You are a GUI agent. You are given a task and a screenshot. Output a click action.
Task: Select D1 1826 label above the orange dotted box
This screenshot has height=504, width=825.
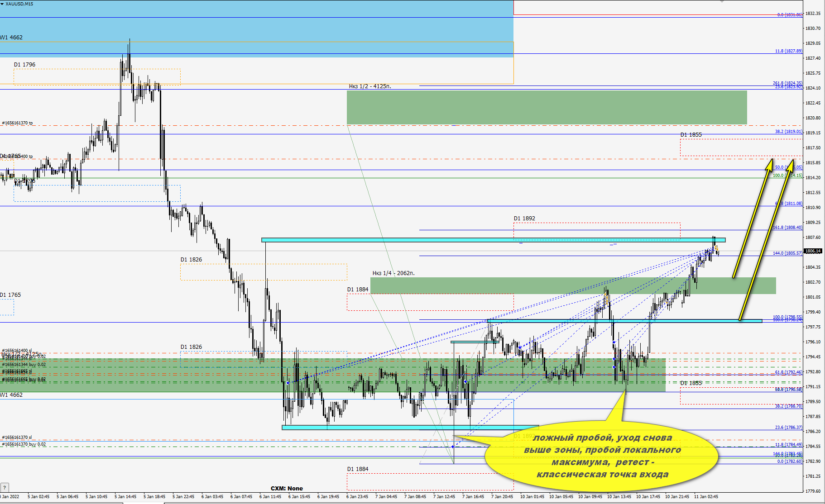pos(191,260)
